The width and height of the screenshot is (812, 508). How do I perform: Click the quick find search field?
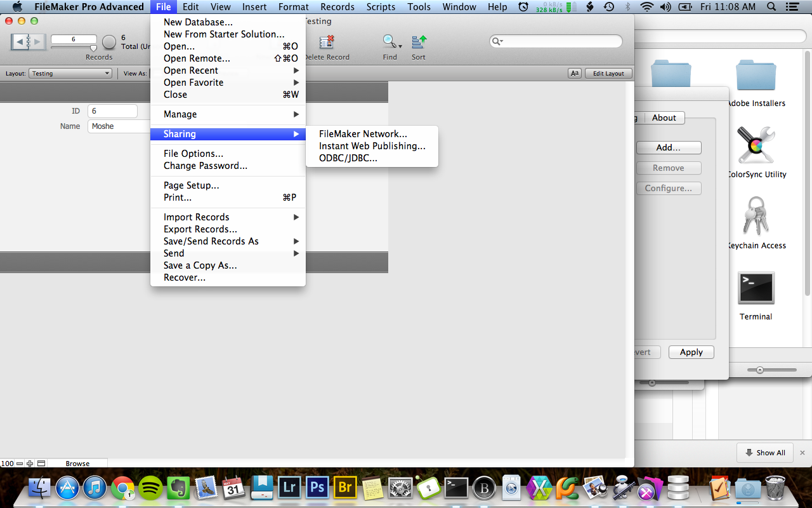click(x=556, y=41)
